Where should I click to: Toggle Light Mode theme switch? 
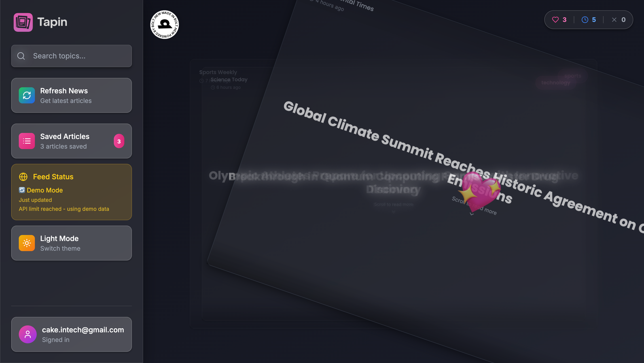tap(72, 243)
